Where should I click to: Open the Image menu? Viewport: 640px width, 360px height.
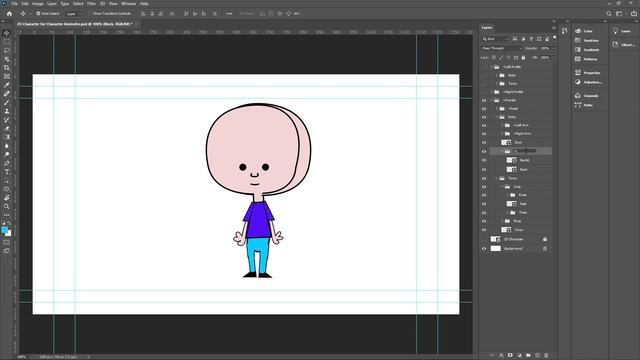click(38, 4)
